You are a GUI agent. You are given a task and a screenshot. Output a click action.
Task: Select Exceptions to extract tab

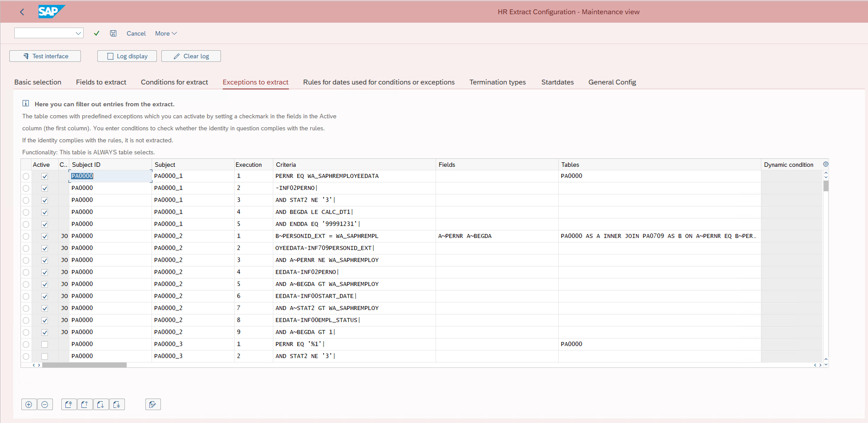point(256,82)
